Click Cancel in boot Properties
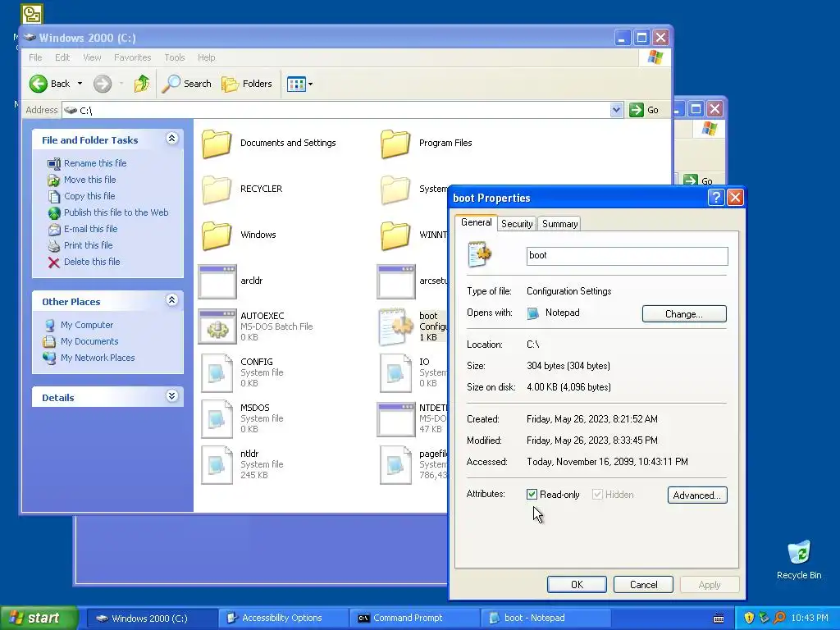The image size is (840, 630). click(643, 584)
